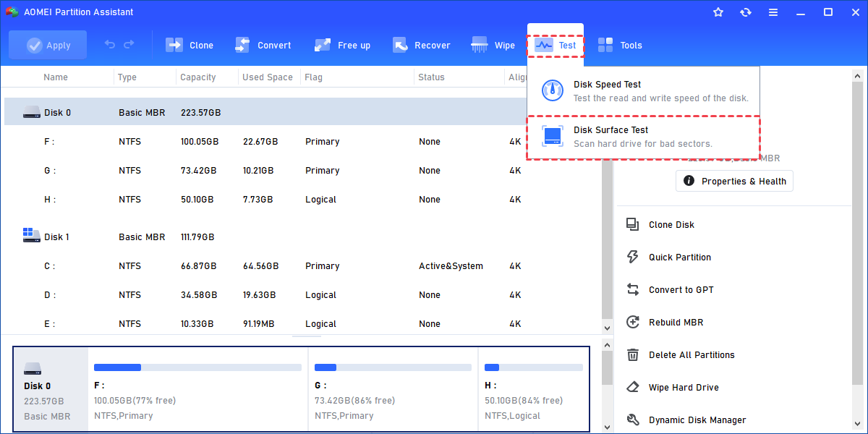The image size is (868, 434).
Task: Click the F: partition block in disk map
Action: [x=197, y=391]
